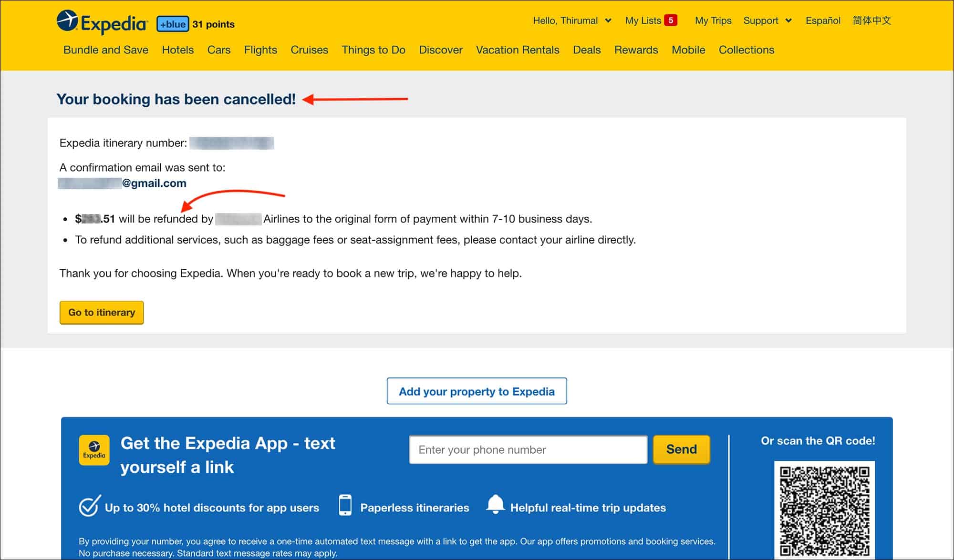Click the +blue rewards badge
Screen dimensions: 954x560
(x=173, y=24)
